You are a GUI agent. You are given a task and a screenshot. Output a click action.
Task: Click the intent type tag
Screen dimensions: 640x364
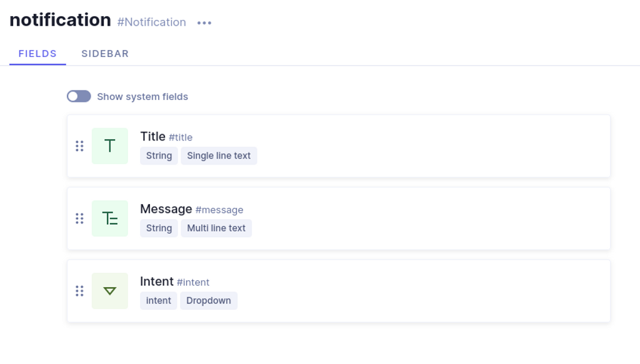click(x=158, y=300)
